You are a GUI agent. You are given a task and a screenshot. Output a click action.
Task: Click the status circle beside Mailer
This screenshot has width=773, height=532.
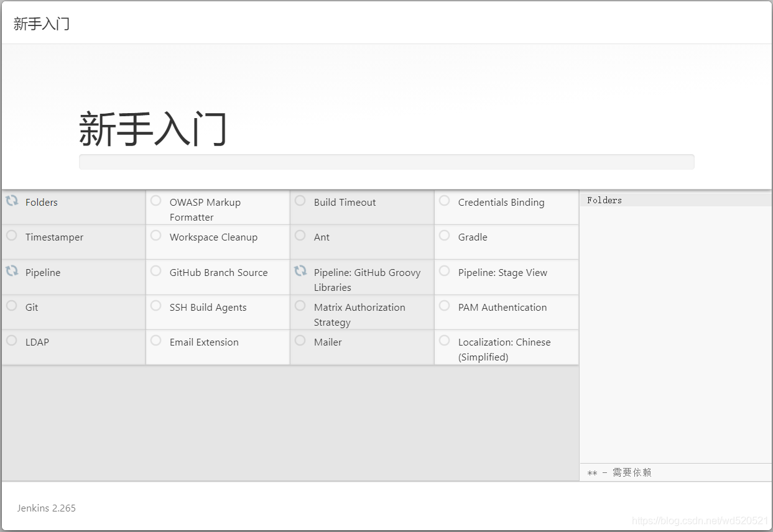[x=300, y=340]
